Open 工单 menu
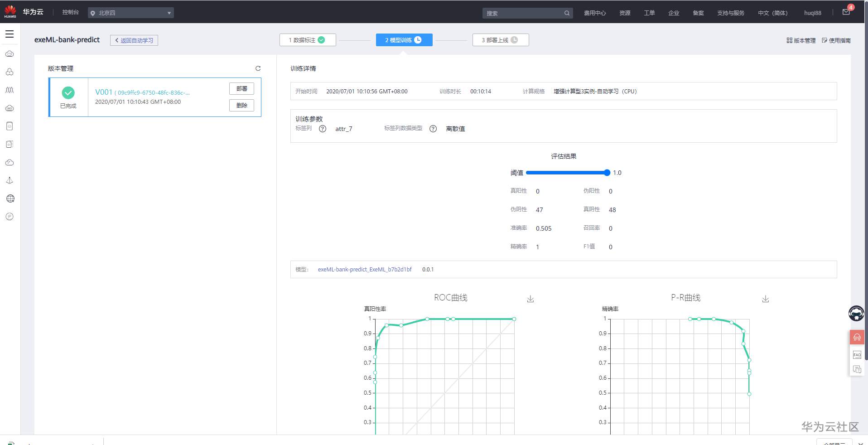868x445 pixels. [x=649, y=13]
